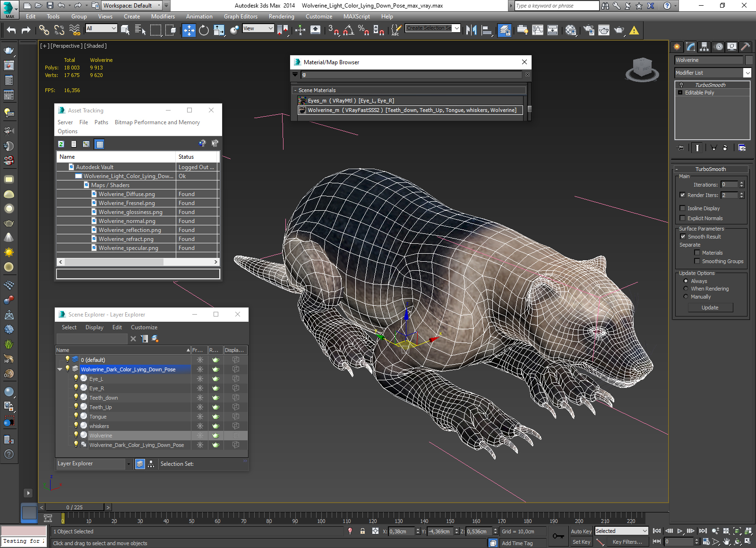Click the Set Keys key icon
The image size is (756, 548).
[x=558, y=536]
